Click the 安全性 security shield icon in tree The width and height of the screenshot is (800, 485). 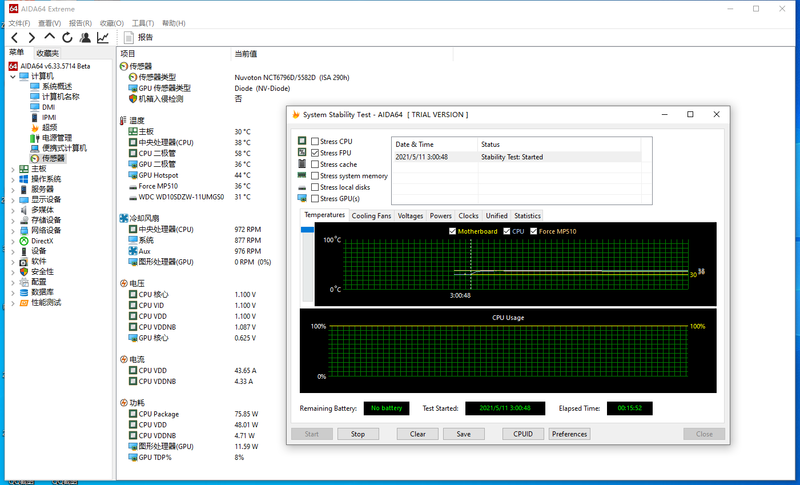24,271
